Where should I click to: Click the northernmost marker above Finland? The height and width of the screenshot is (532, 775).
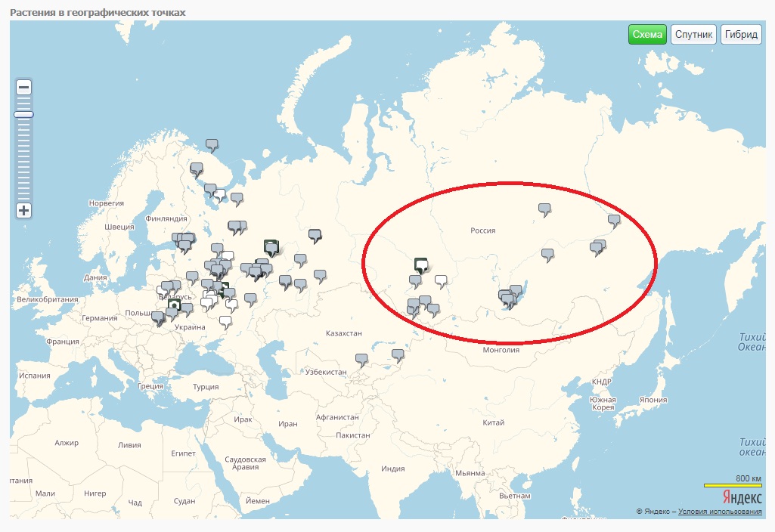pos(212,144)
